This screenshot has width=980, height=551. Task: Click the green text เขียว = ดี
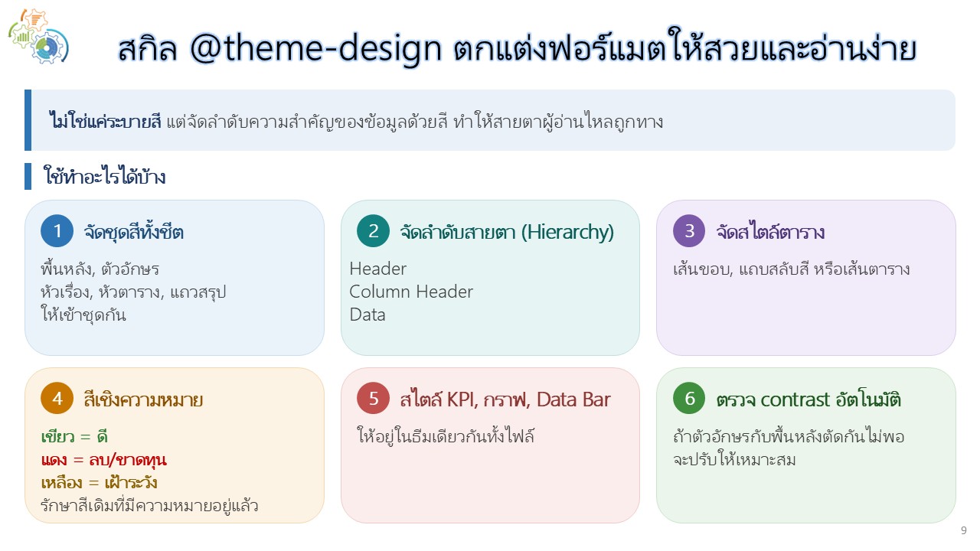pyautogui.click(x=74, y=438)
